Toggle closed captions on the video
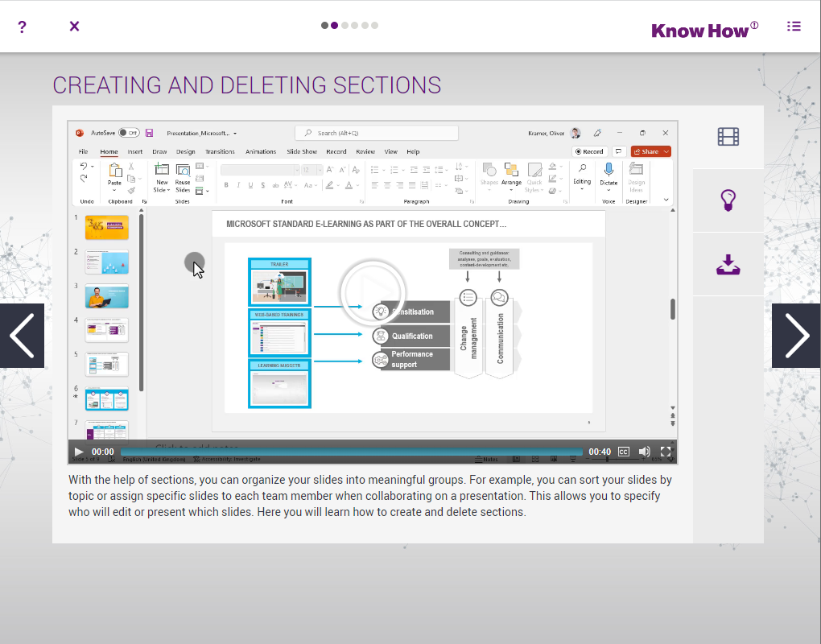 (x=623, y=452)
